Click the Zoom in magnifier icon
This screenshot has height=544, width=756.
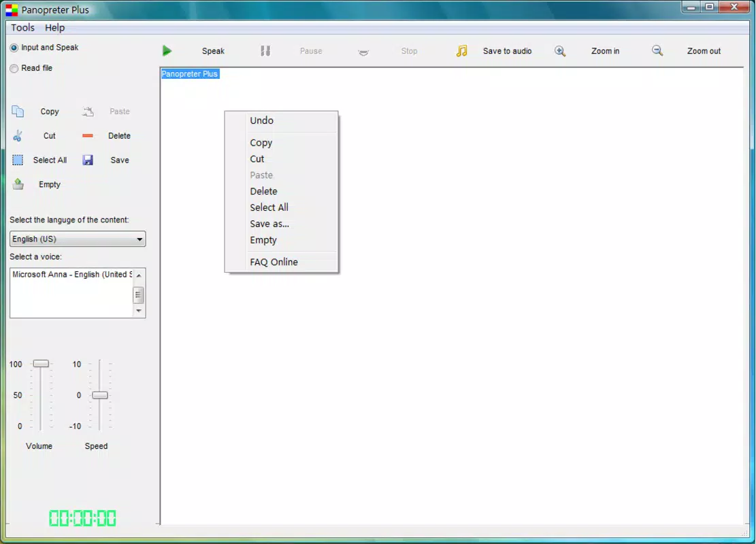pyautogui.click(x=560, y=50)
